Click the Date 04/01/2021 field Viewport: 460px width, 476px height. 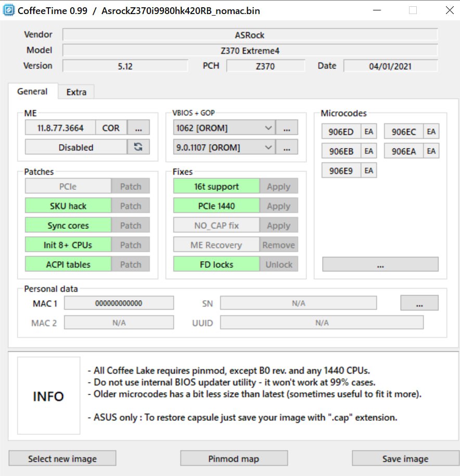pyautogui.click(x=390, y=66)
